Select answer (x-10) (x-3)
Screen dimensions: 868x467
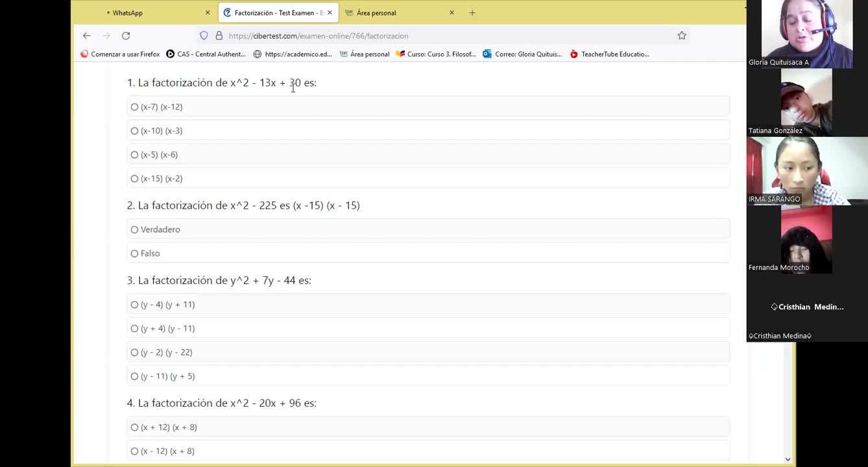click(428, 131)
